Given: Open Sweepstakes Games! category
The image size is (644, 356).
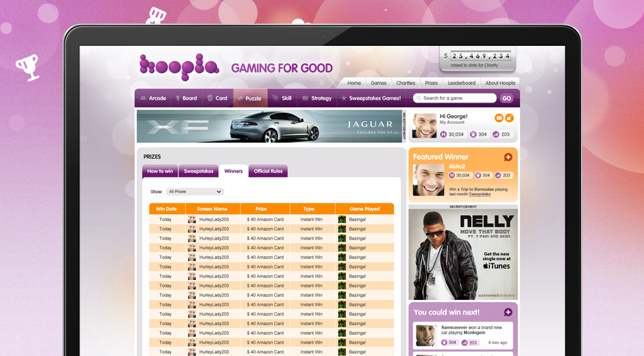Looking at the screenshot, I should tap(371, 98).
